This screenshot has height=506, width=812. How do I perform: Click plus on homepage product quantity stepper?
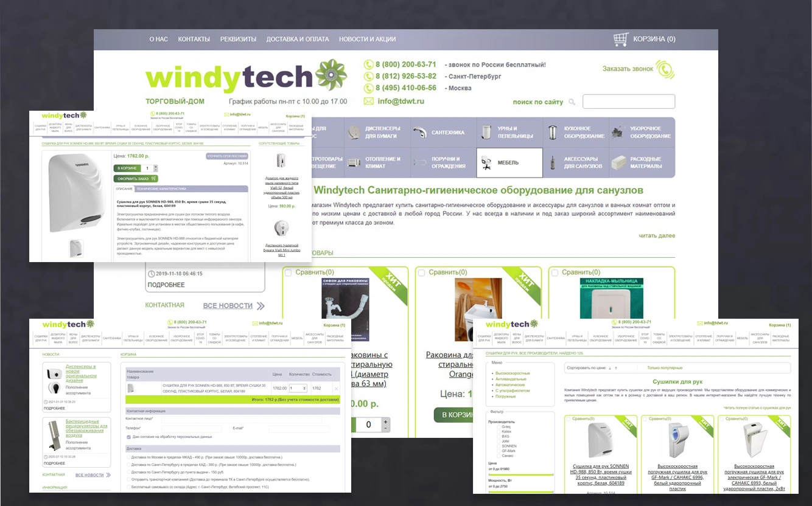tap(385, 421)
